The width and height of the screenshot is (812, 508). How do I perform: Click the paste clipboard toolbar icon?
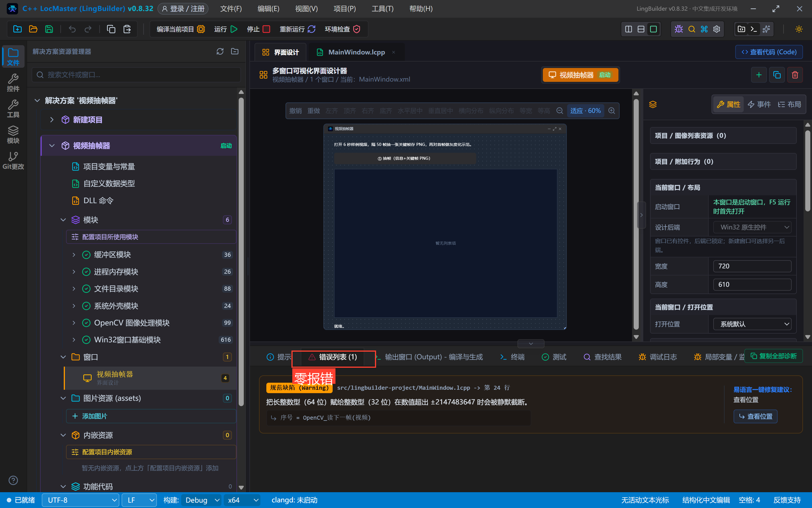tap(127, 29)
